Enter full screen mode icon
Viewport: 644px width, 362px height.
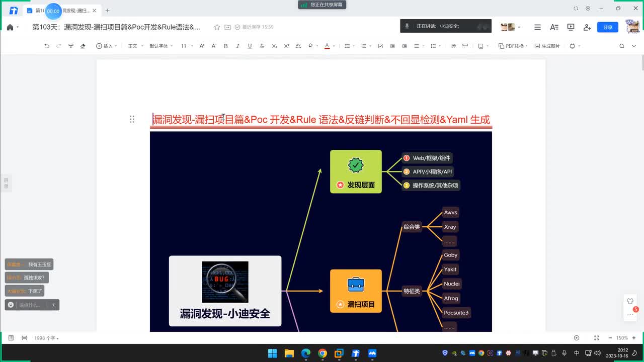[597, 338]
